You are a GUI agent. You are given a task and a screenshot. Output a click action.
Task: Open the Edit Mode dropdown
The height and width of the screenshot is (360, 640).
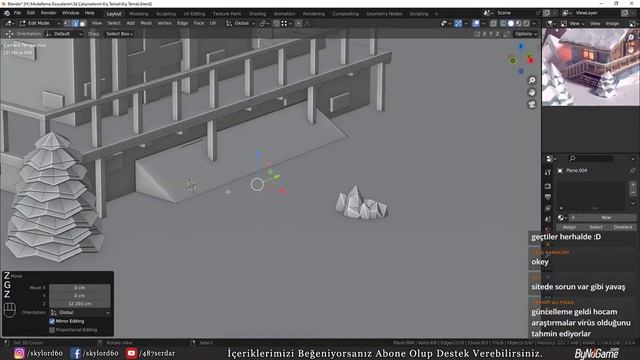(40, 23)
